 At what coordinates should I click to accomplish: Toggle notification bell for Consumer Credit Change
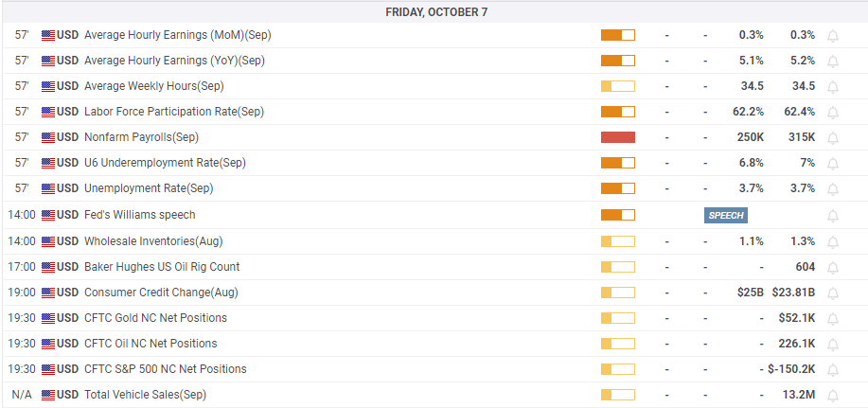[x=833, y=293]
